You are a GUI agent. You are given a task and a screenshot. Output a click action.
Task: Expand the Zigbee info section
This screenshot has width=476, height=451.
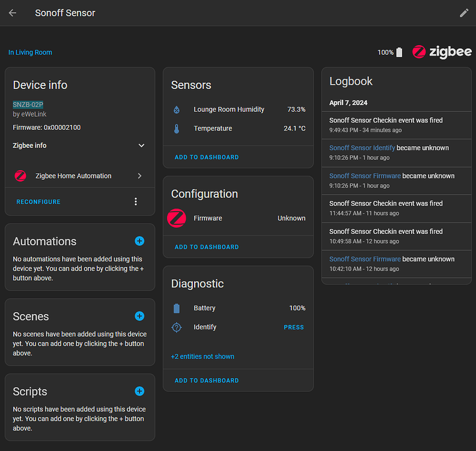[x=79, y=146]
